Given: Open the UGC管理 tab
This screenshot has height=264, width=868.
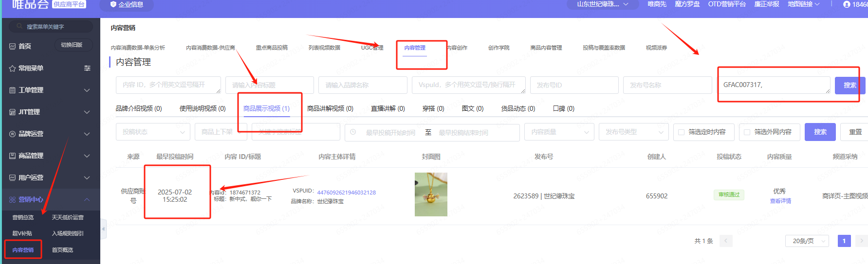Looking at the screenshot, I should 372,48.
